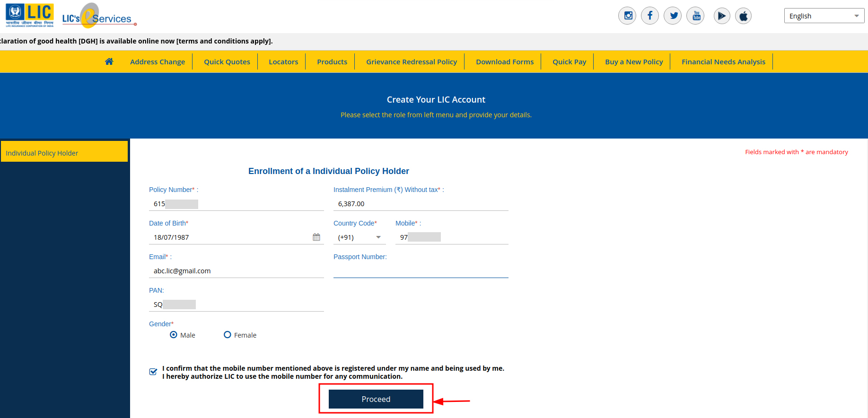The image size is (868, 418).
Task: Open Buy a New Policy
Action: click(x=634, y=61)
